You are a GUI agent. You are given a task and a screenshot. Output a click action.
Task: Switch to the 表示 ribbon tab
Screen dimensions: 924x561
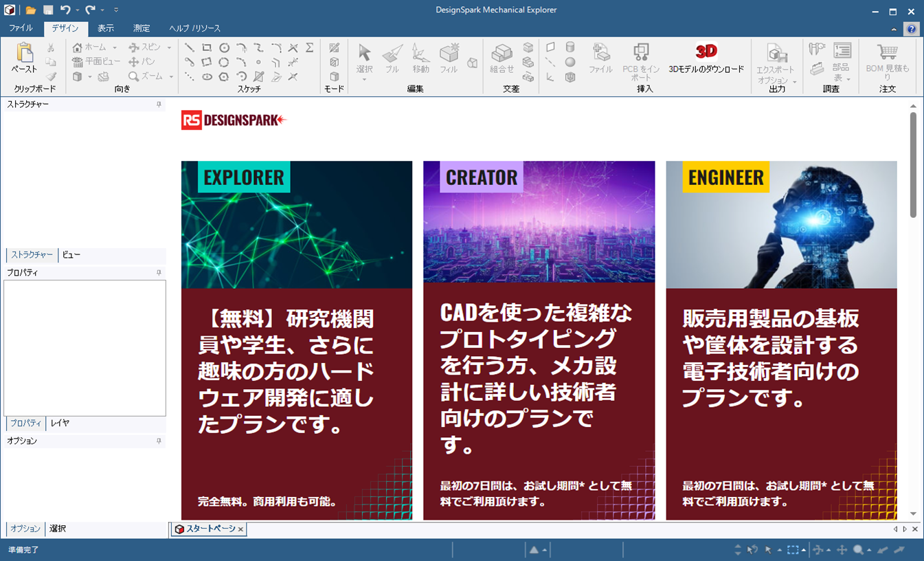pyautogui.click(x=106, y=29)
